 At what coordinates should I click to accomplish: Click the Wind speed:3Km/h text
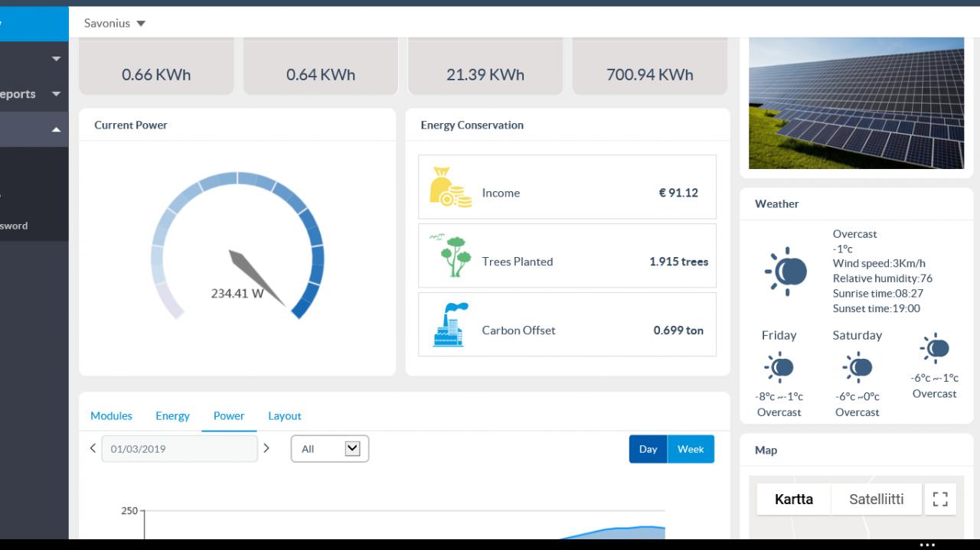[879, 264]
